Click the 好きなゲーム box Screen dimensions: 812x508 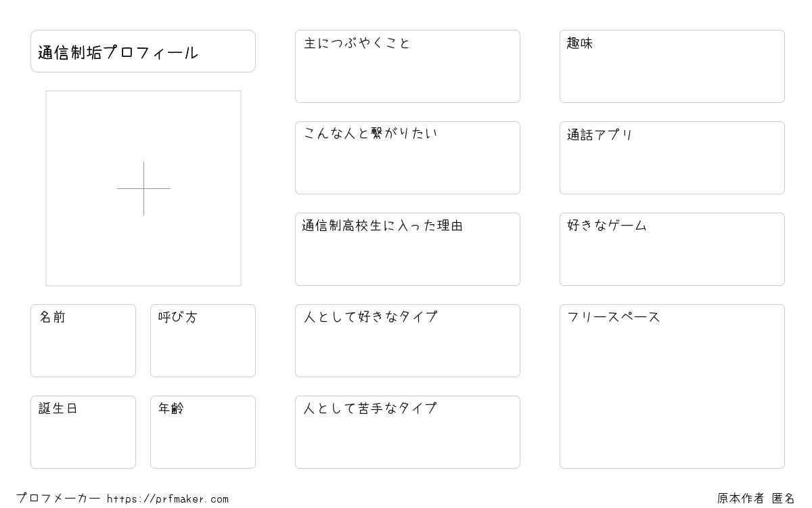click(672, 249)
